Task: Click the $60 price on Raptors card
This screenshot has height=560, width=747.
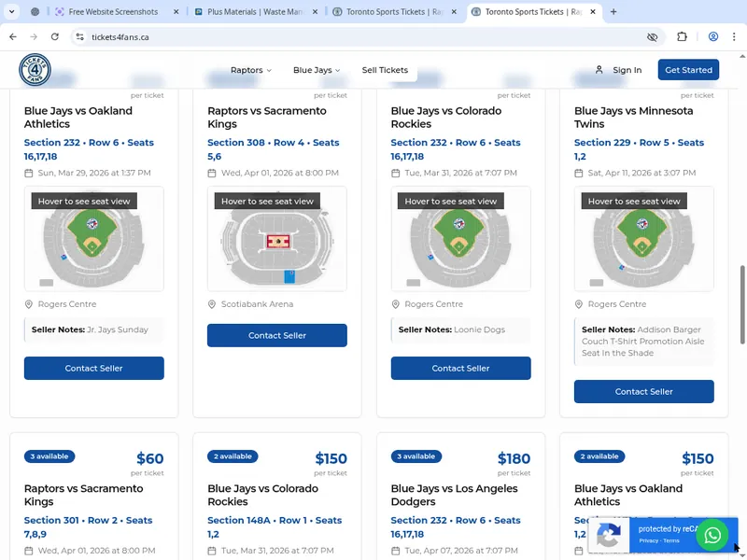Action: pyautogui.click(x=150, y=458)
